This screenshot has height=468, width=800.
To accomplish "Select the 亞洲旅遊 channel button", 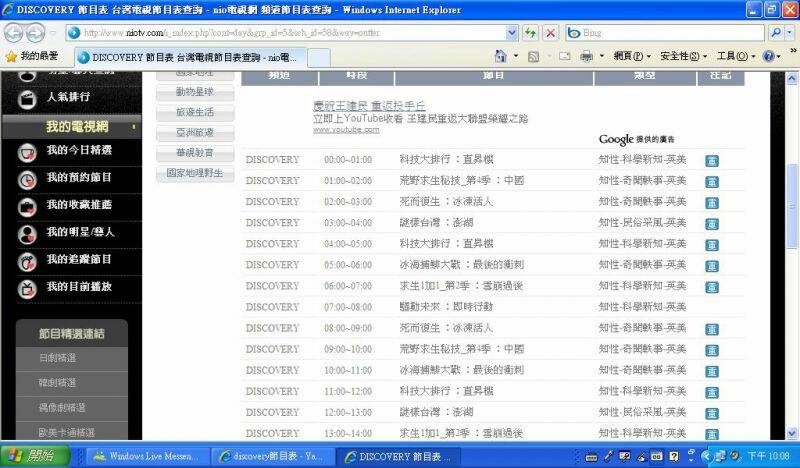I will coord(195,133).
